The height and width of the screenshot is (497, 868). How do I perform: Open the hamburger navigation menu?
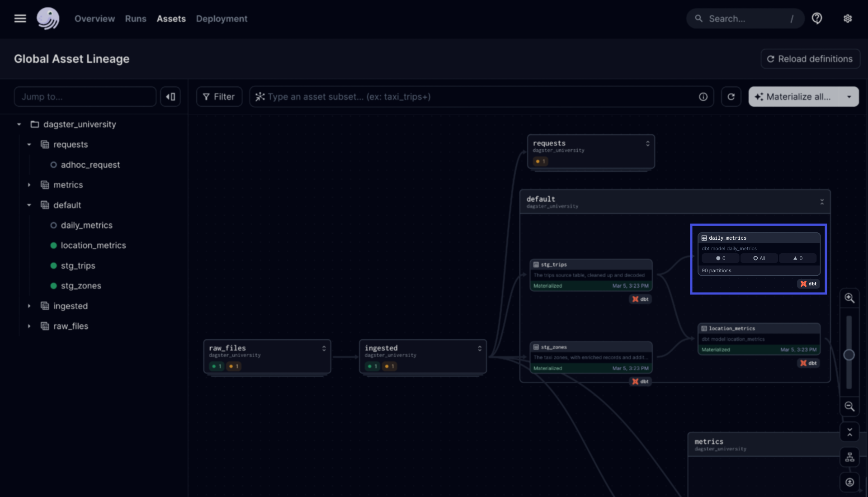coord(20,19)
